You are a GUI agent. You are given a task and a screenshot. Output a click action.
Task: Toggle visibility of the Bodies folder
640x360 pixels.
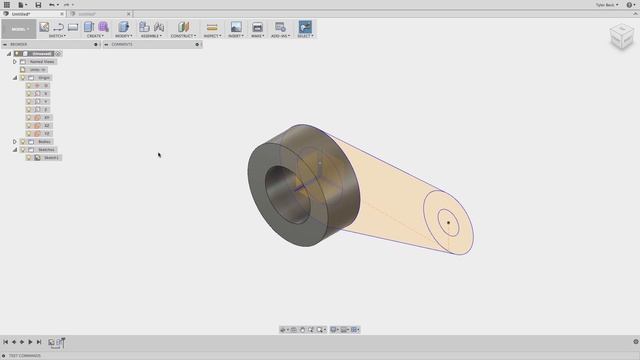pos(23,142)
